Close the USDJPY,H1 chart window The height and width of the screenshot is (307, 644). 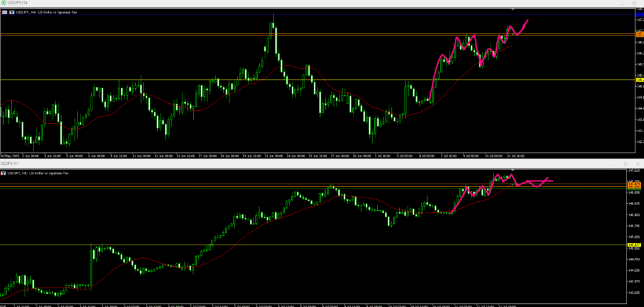tap(638, 164)
